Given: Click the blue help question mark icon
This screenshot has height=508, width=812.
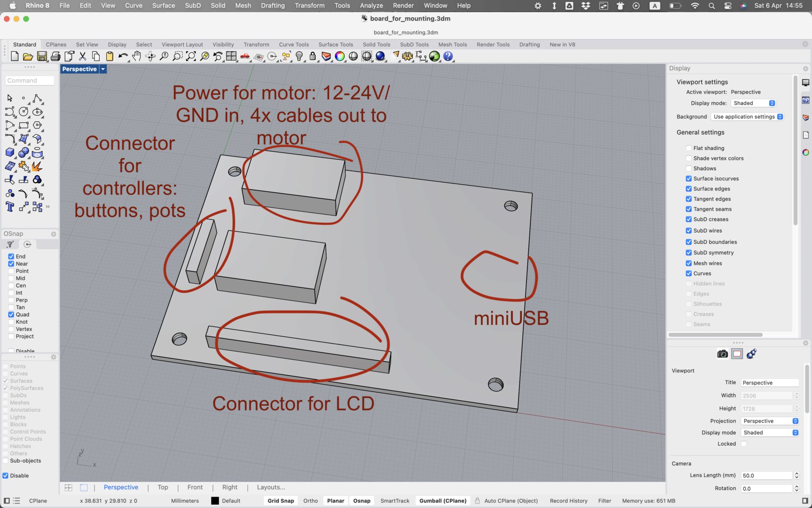Looking at the screenshot, I should point(448,56).
